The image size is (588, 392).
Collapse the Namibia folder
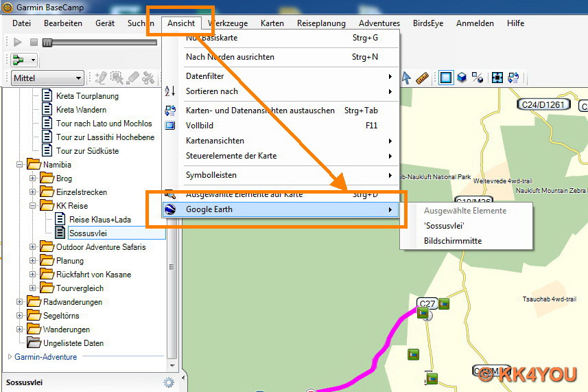pyautogui.click(x=19, y=164)
